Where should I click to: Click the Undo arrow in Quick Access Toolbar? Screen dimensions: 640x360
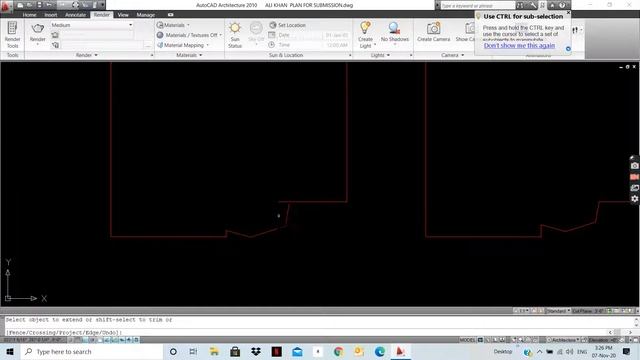pos(49,5)
